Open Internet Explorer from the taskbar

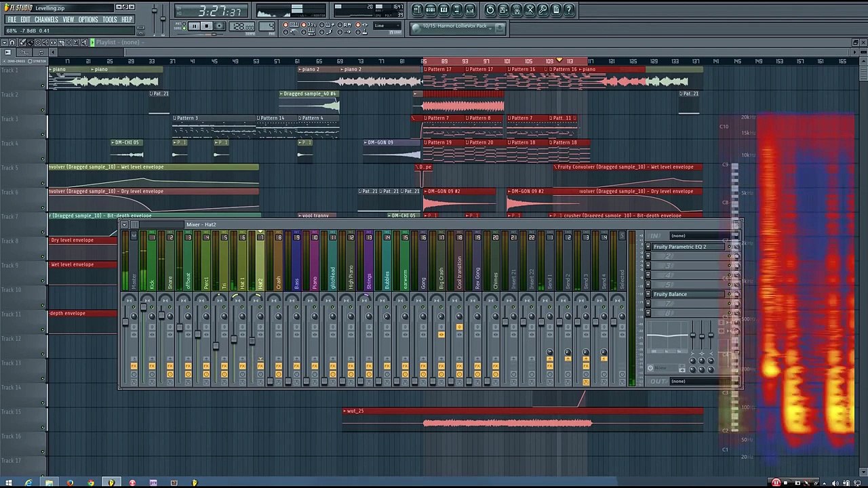tap(28, 483)
